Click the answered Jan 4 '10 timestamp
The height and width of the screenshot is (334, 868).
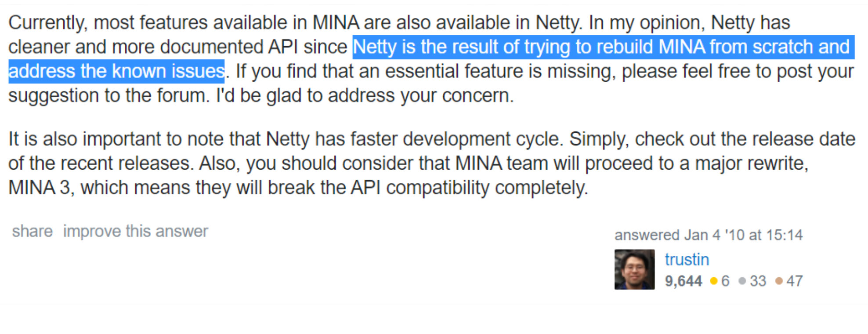click(709, 235)
